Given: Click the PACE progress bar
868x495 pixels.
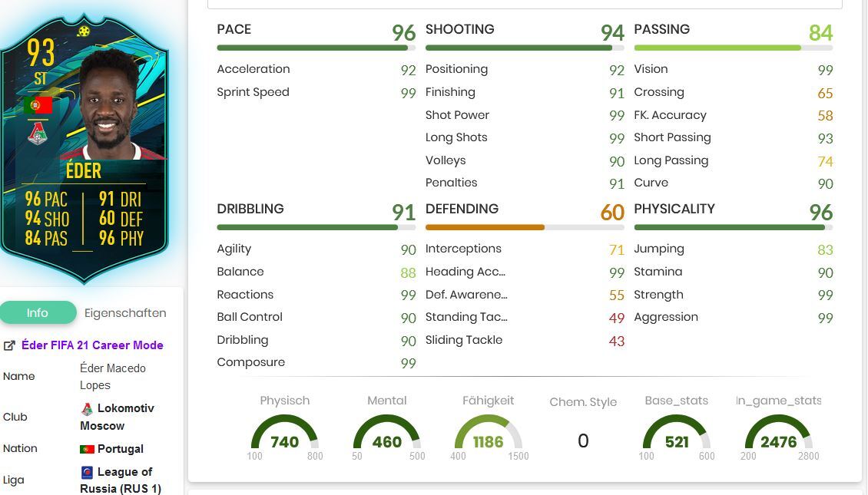Looking at the screenshot, I should [x=316, y=48].
